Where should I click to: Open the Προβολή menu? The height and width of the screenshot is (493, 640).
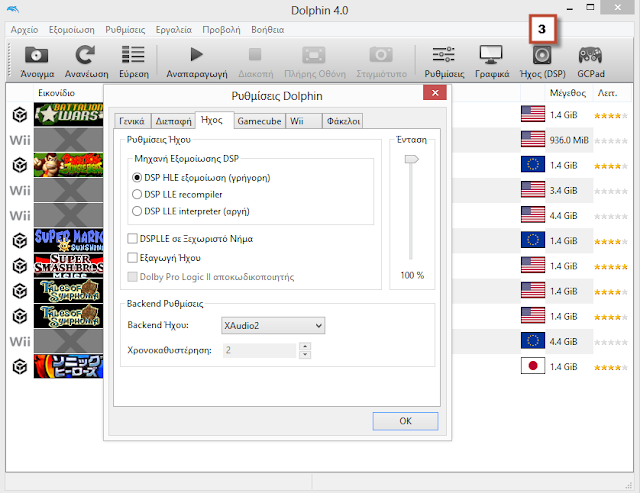221,30
